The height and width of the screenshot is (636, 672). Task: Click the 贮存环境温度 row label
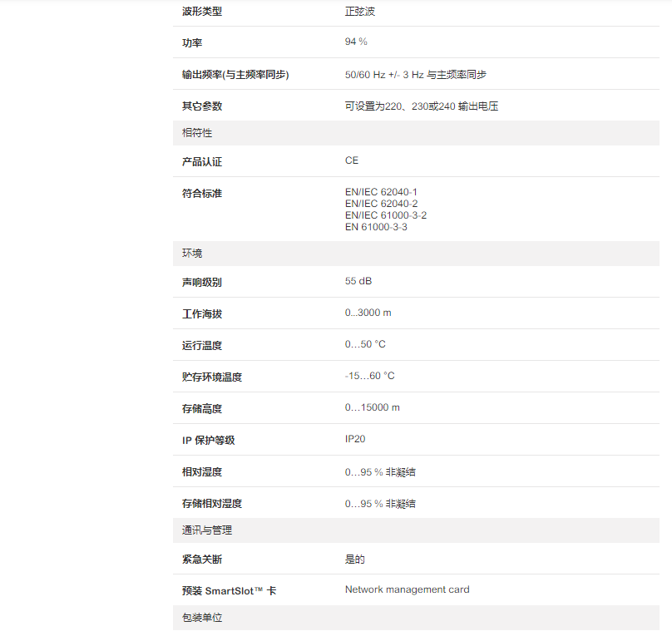(212, 377)
